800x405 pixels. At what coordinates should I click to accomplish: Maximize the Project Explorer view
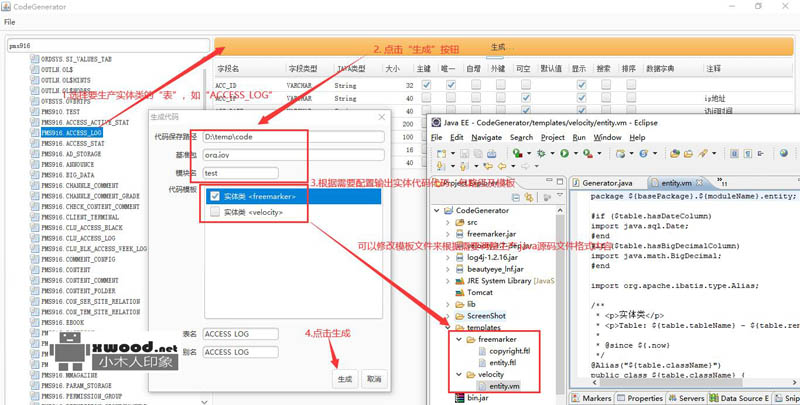pyautogui.click(x=560, y=182)
